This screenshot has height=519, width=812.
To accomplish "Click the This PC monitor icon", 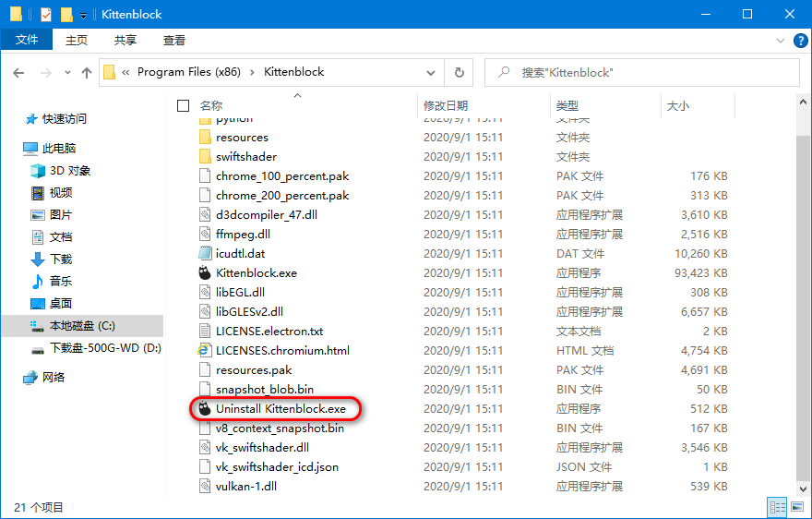I will coord(30,149).
